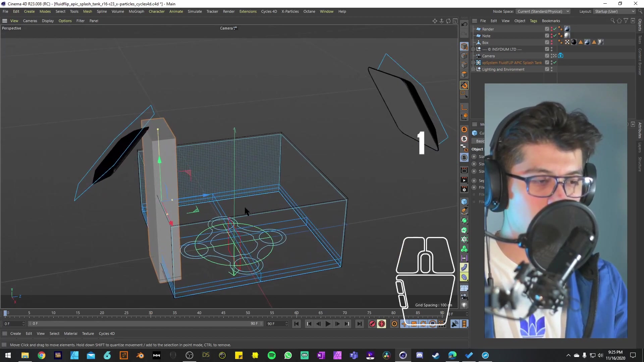
Task: Select the first Size radio button in Object properties
Action: (474, 157)
